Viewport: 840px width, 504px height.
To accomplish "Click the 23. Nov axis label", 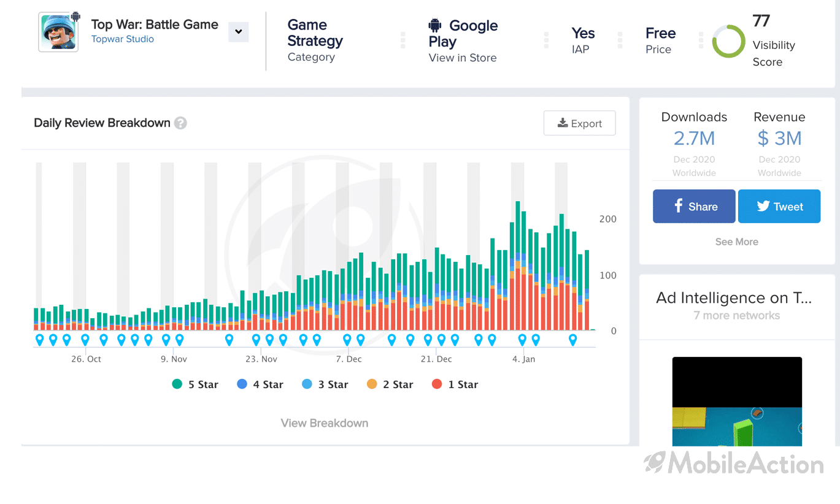I will 261,359.
